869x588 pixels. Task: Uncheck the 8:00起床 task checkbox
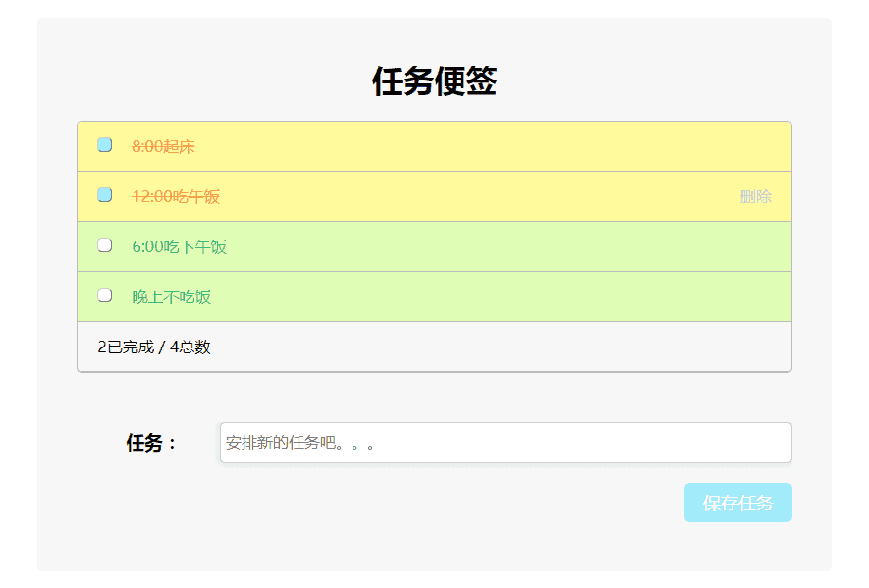tap(105, 145)
